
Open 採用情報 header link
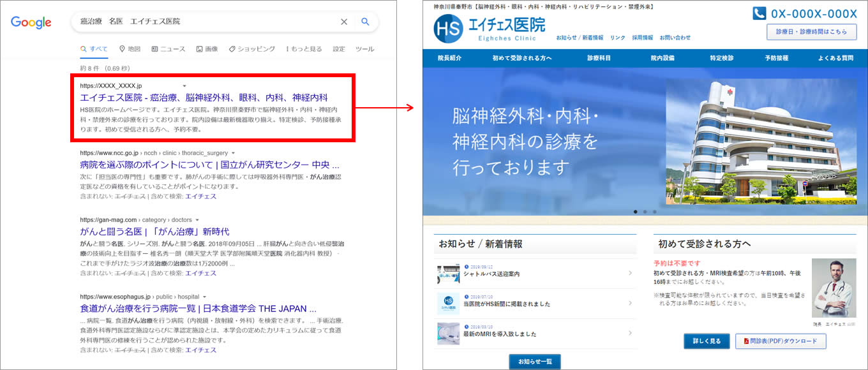click(x=643, y=38)
